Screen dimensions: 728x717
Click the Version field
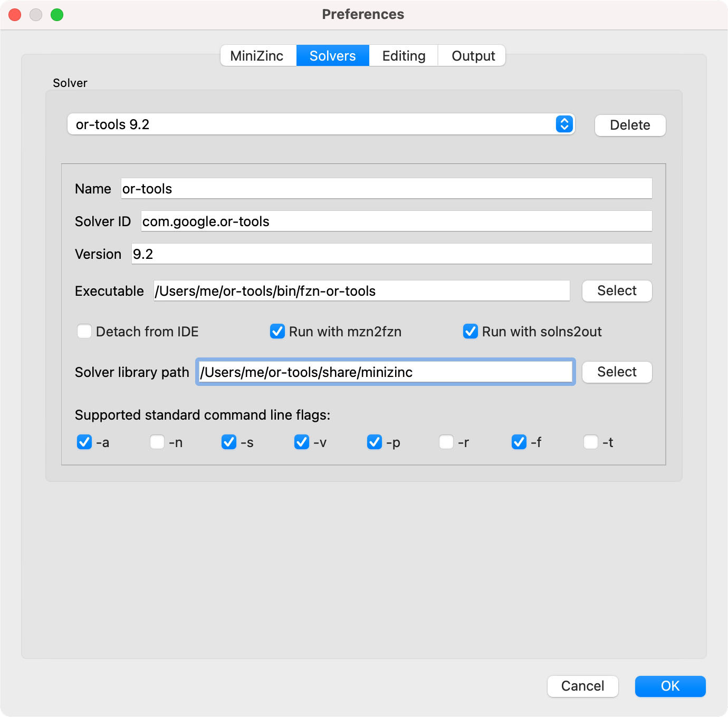click(x=391, y=254)
